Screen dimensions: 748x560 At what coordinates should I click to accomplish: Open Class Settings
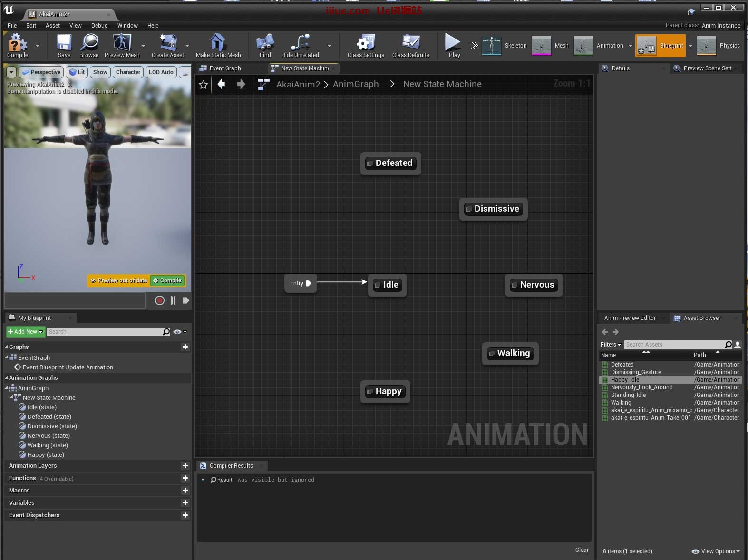pyautogui.click(x=365, y=44)
